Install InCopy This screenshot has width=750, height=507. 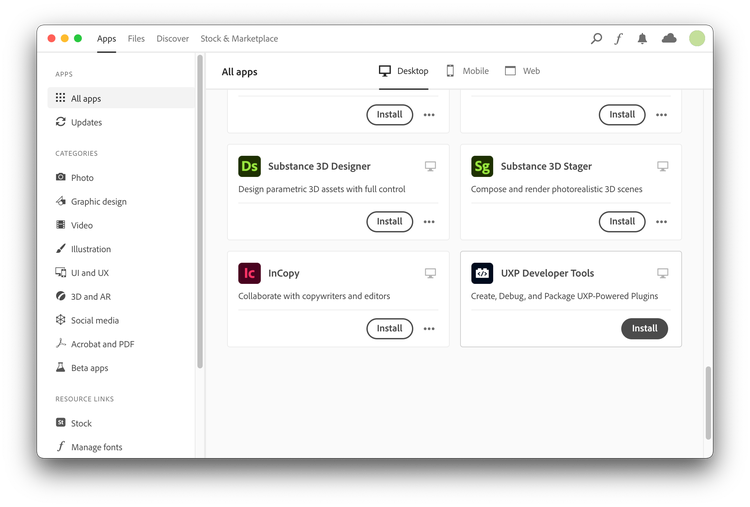point(390,329)
